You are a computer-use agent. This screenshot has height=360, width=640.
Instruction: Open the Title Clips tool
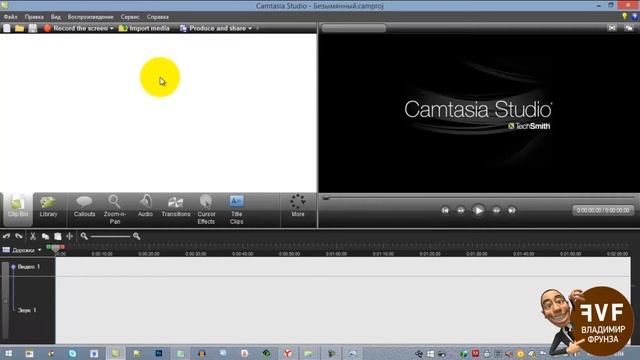(236, 210)
